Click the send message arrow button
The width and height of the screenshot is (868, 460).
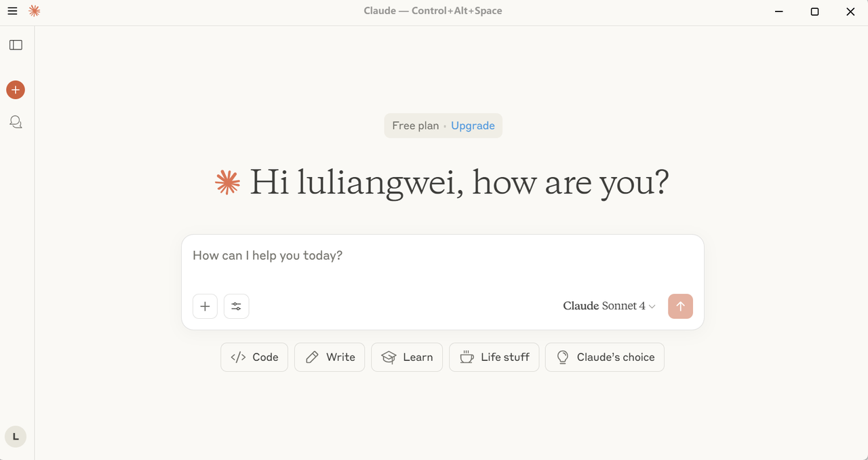tap(680, 306)
